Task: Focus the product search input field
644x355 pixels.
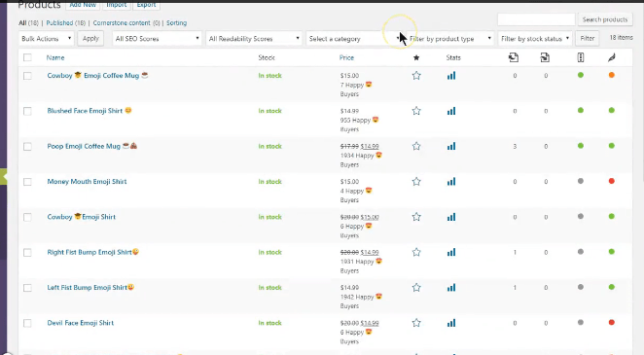Action: pyautogui.click(x=536, y=19)
